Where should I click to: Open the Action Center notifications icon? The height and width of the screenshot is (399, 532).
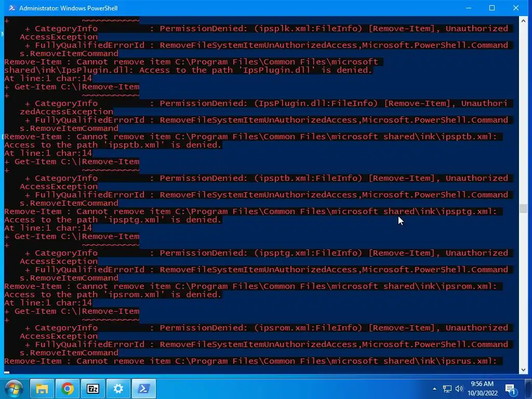pos(510,389)
